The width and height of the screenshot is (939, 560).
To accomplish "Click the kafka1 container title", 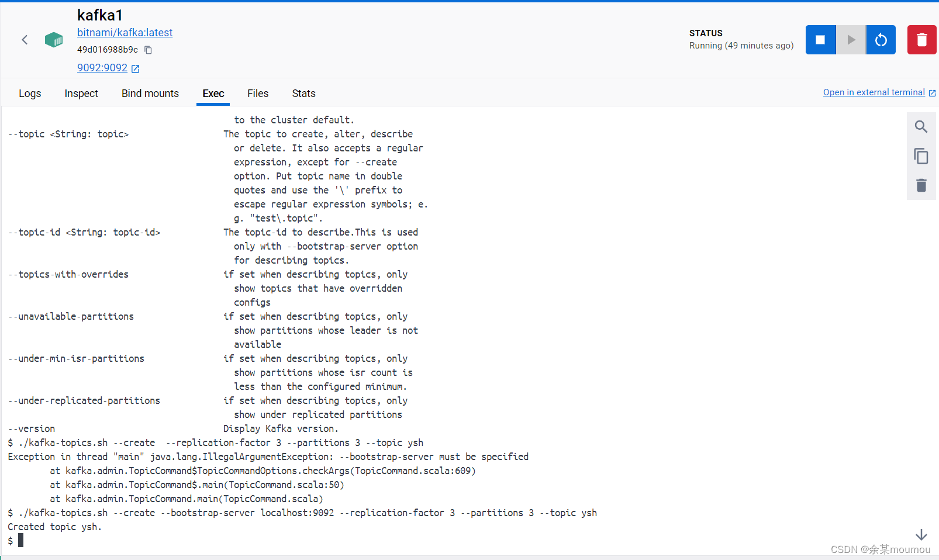I will click(100, 15).
